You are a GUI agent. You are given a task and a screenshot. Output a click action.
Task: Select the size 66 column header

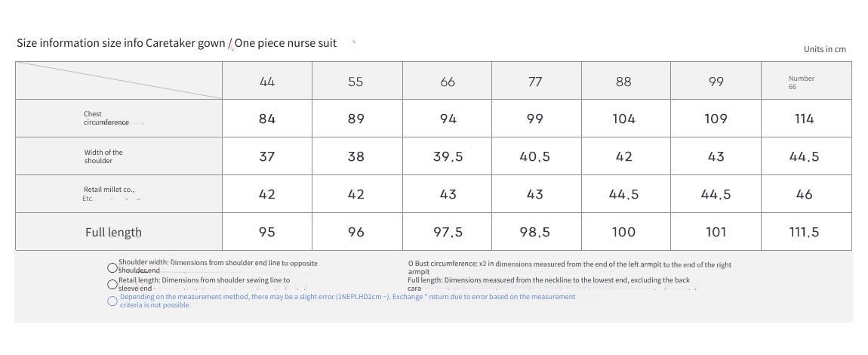tap(448, 82)
